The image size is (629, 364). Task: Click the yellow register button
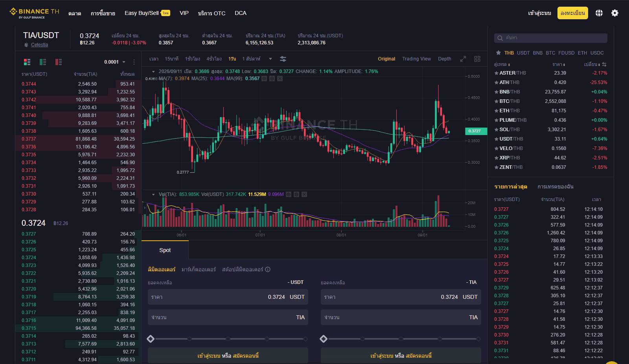coord(573,13)
